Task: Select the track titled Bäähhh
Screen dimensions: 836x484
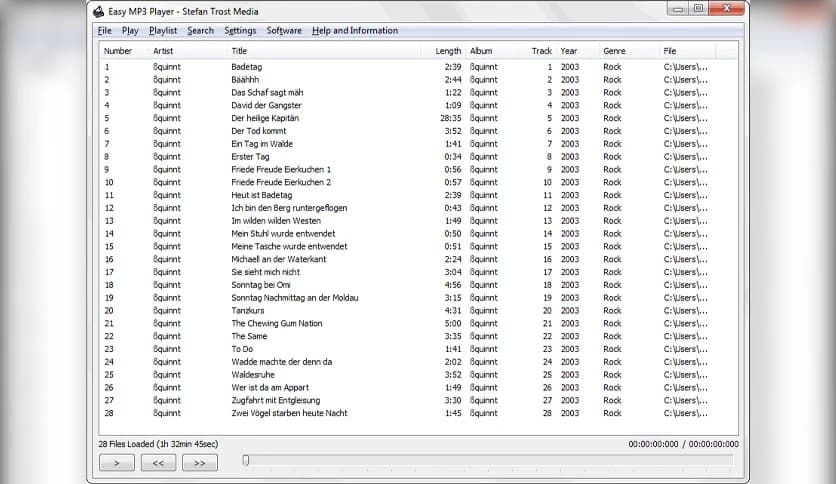Action: pyautogui.click(x=245, y=79)
